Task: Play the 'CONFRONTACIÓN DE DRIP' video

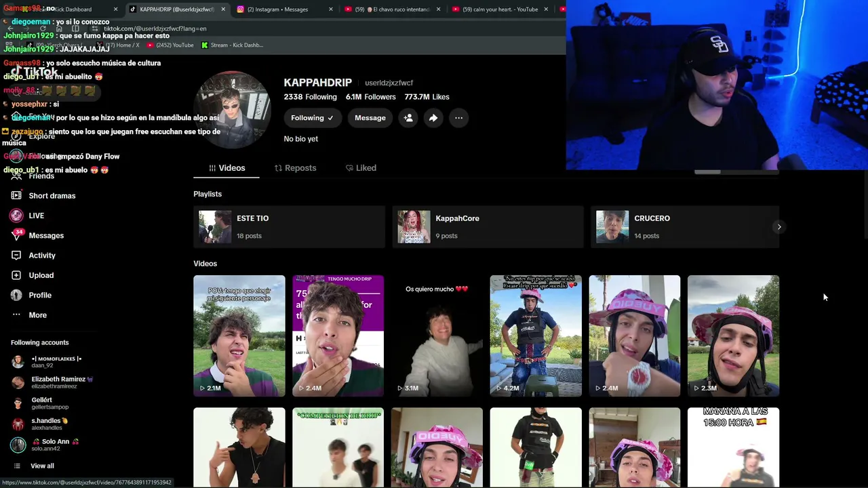Action: [x=338, y=447]
